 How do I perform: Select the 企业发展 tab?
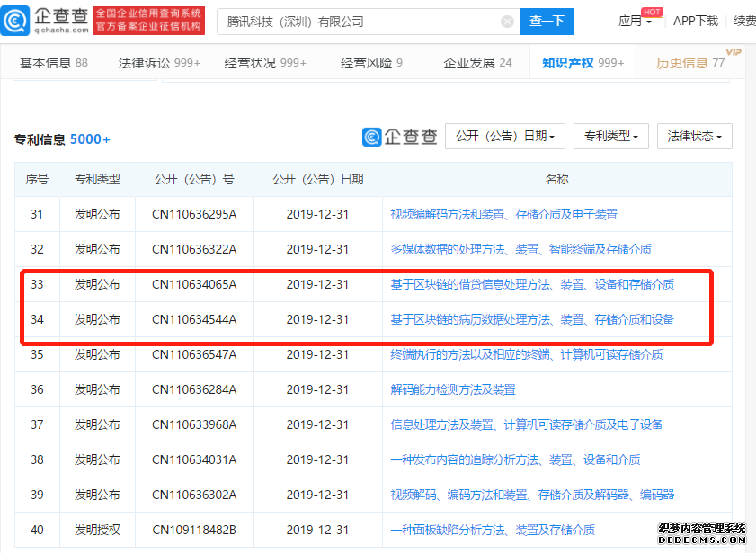coord(477,63)
